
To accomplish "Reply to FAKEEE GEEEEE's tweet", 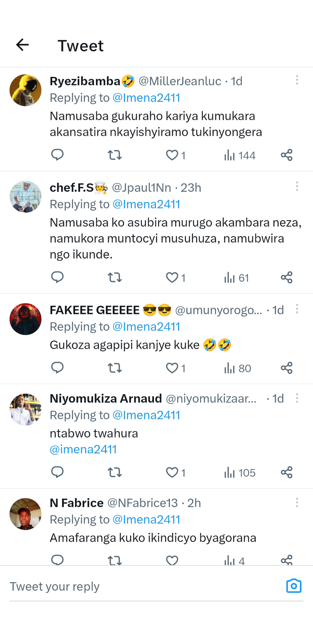I will point(57,368).
